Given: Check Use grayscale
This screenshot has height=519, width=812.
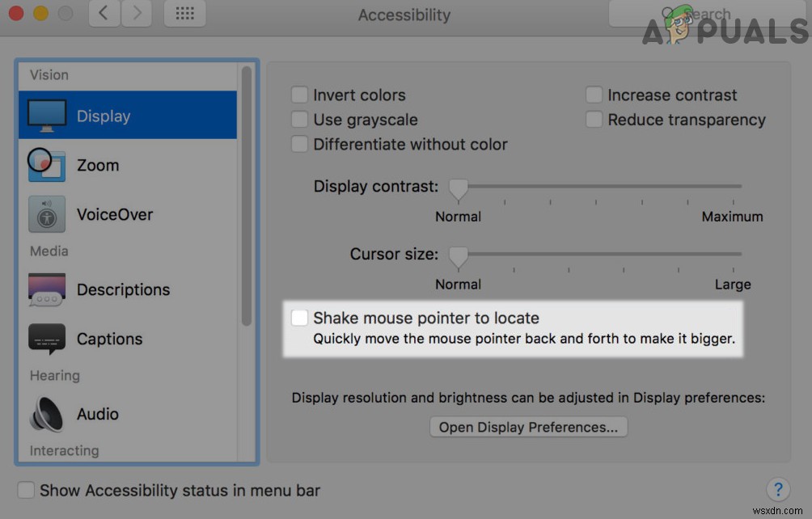Looking at the screenshot, I should pos(299,120).
